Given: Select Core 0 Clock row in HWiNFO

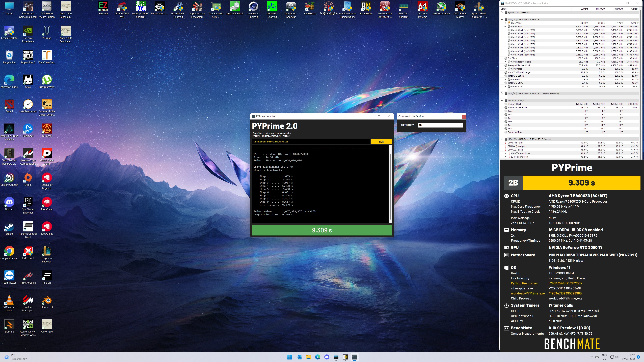Looking at the screenshot, I should coord(570,30).
